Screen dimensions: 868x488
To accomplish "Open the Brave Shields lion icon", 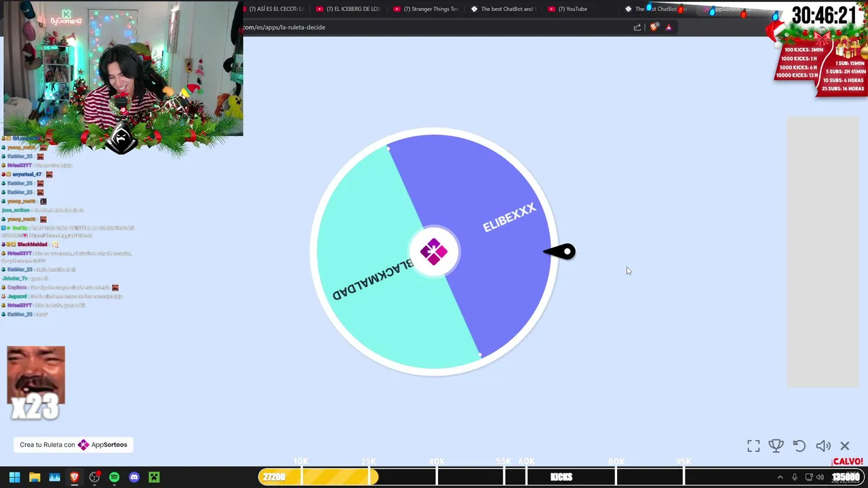I will pos(654,27).
